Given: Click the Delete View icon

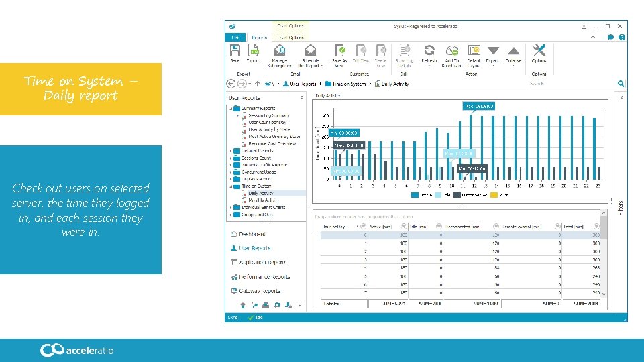Looking at the screenshot, I should 381,50.
